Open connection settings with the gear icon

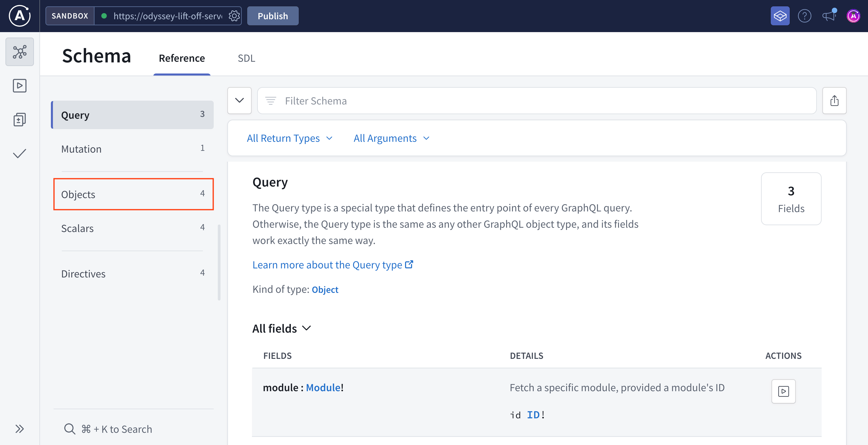point(234,16)
